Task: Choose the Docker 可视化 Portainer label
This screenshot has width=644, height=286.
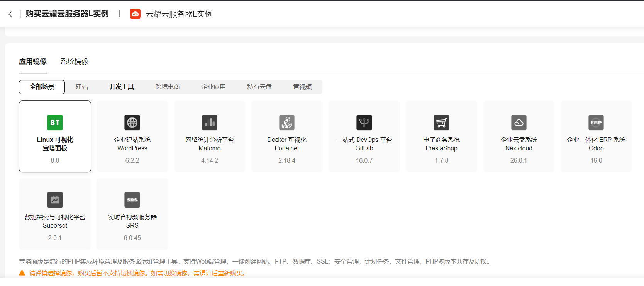Action: coord(287,144)
